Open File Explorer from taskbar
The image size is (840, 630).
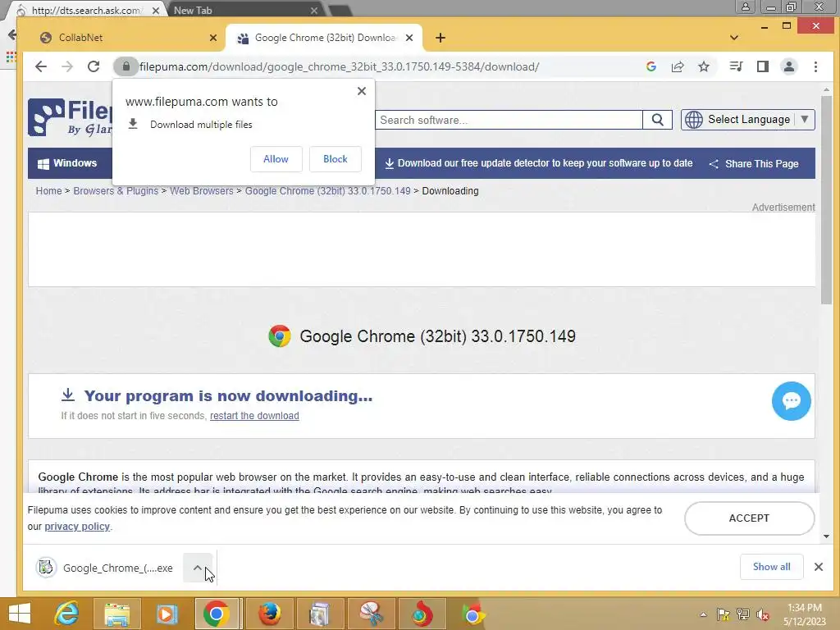point(116,614)
